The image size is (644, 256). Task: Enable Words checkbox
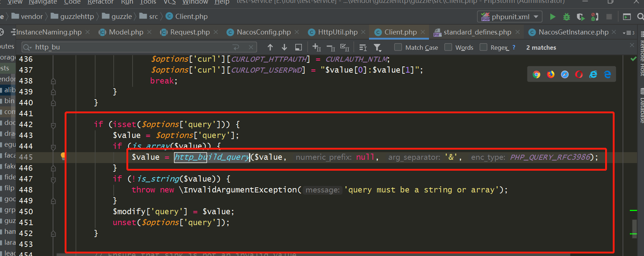point(448,47)
